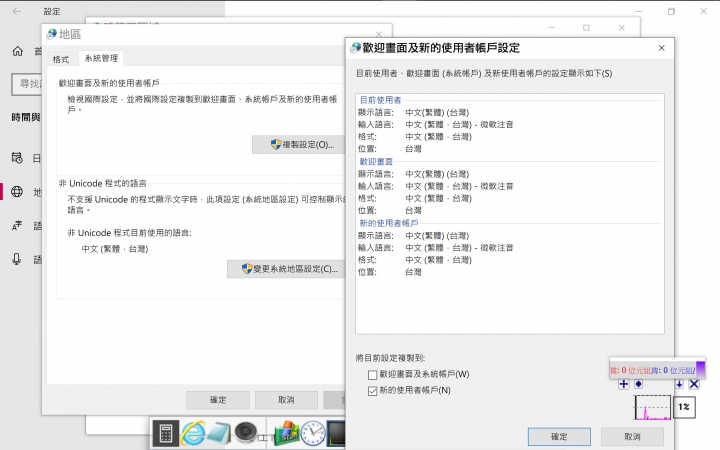Open the speaker icon in dock
This screenshot has width=720, height=450.
point(246,432)
